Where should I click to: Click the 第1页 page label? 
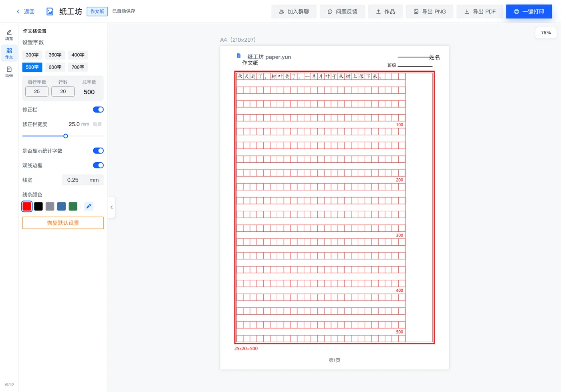[x=335, y=360]
